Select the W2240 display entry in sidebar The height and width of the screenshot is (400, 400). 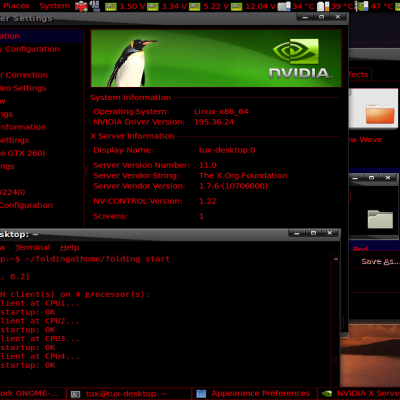point(13,192)
